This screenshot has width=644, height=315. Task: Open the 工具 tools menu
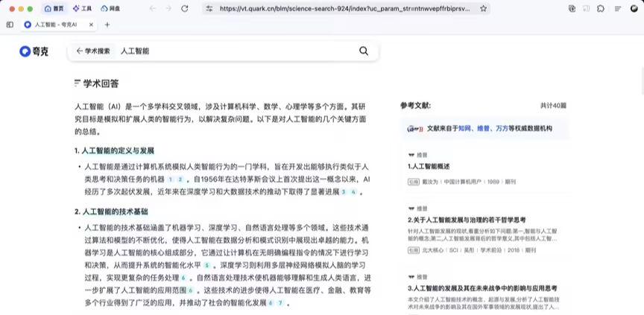pyautogui.click(x=82, y=8)
